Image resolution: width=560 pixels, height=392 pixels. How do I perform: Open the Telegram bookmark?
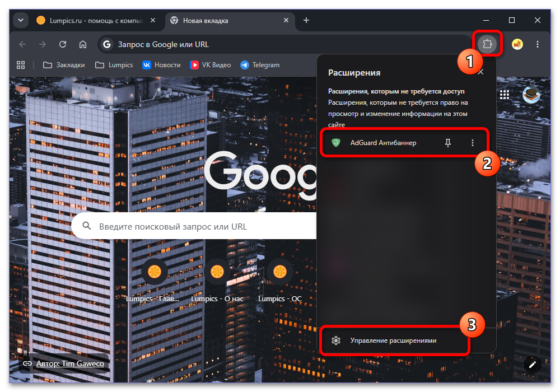tap(260, 65)
